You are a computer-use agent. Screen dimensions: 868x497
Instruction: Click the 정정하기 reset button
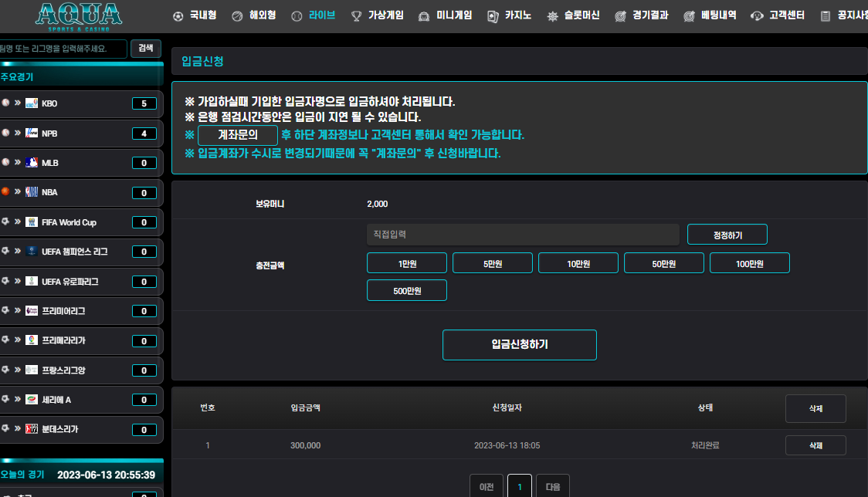click(x=727, y=235)
